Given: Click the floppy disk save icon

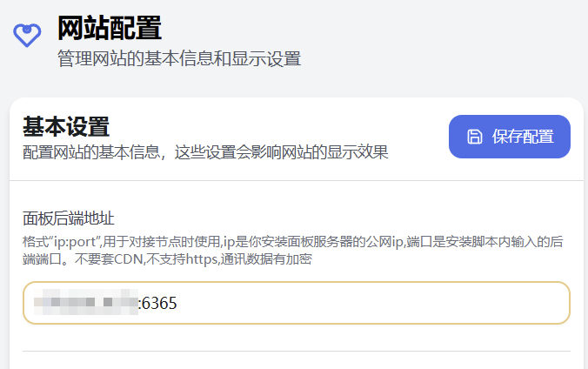Looking at the screenshot, I should [x=474, y=137].
